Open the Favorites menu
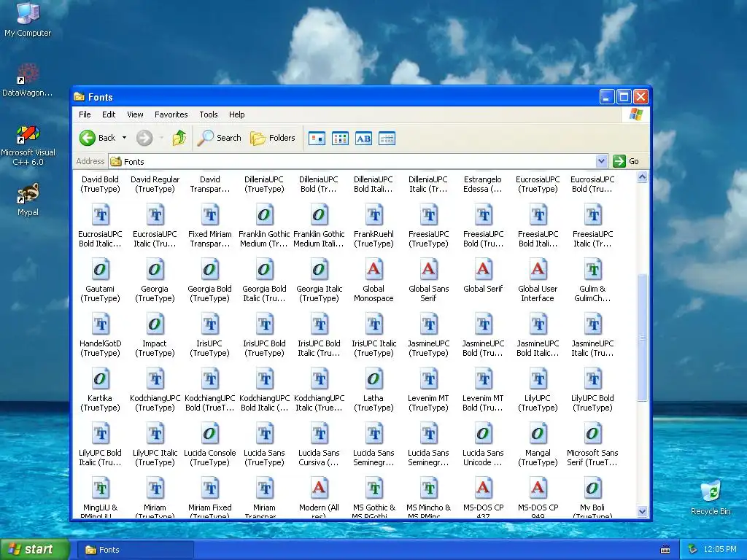This screenshot has width=747, height=560. click(171, 114)
